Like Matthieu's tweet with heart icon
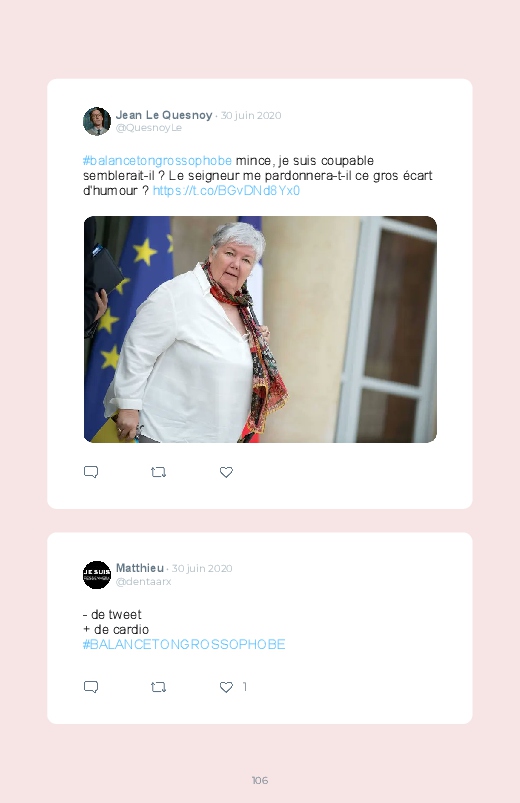Image resolution: width=520 pixels, height=803 pixels. (226, 687)
